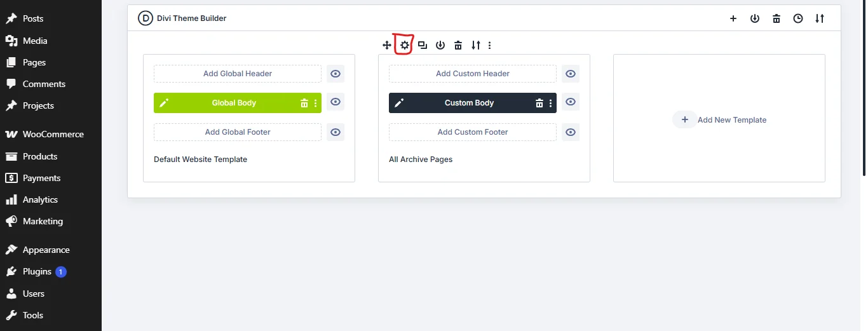Toggle Global Header visibility eye
Screen dimensions: 868x331
pos(336,74)
